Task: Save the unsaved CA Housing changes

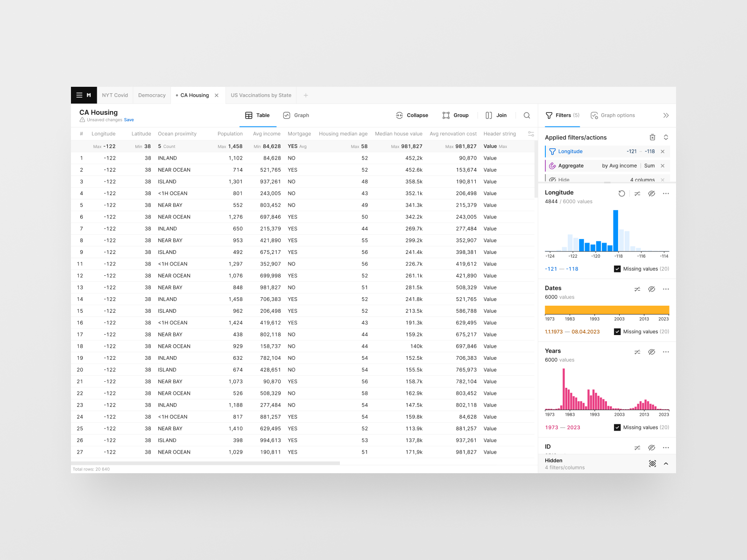Action: (x=129, y=119)
